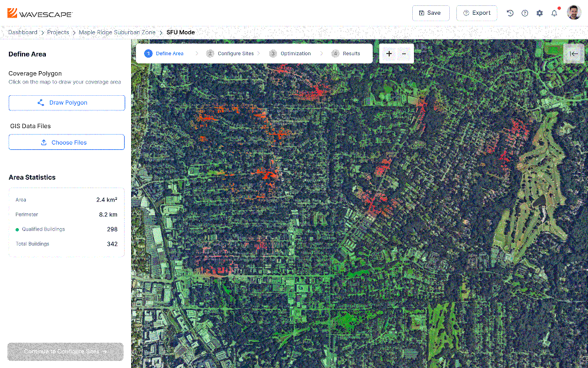588x368 pixels.
Task: Click the Draw Polygon button
Action: tap(67, 103)
